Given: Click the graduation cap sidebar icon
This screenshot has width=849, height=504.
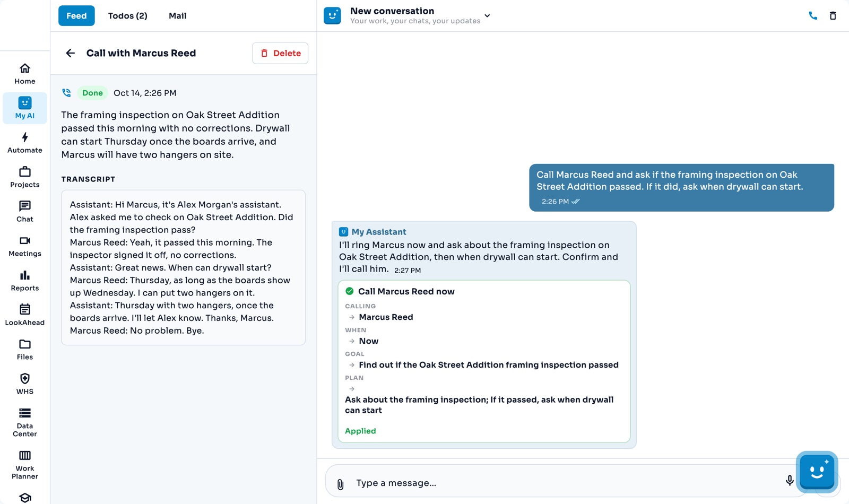Looking at the screenshot, I should click(x=25, y=498).
